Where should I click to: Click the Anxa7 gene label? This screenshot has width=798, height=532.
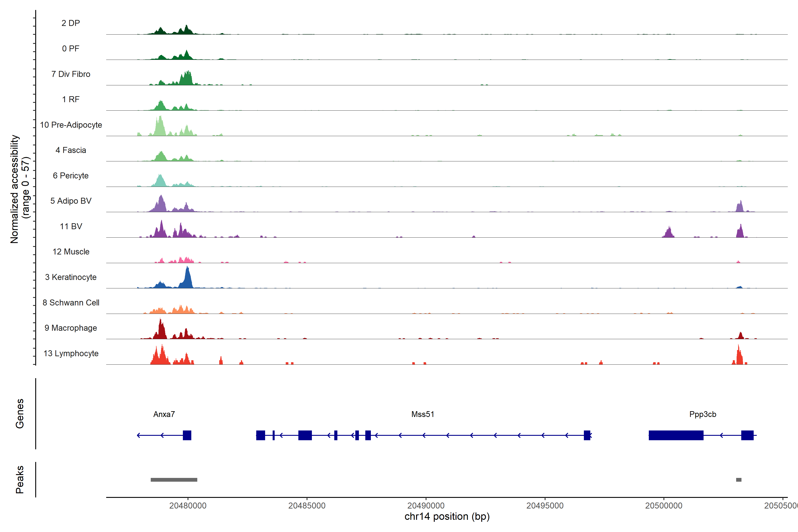[164, 414]
